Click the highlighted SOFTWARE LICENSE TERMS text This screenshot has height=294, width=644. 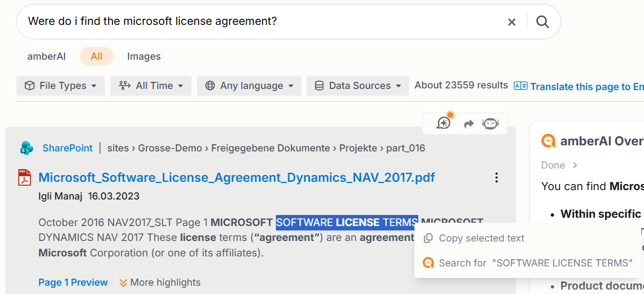[x=347, y=223]
